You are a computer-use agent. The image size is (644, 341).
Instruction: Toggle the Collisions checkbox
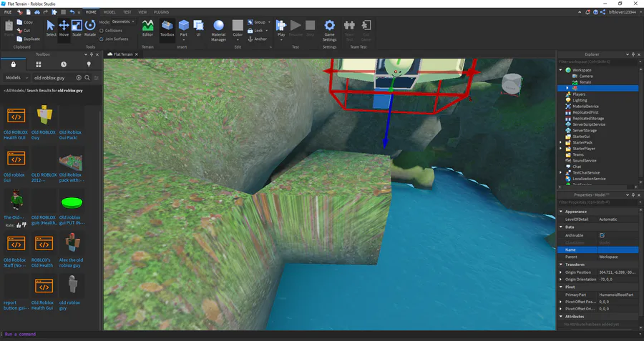[102, 30]
